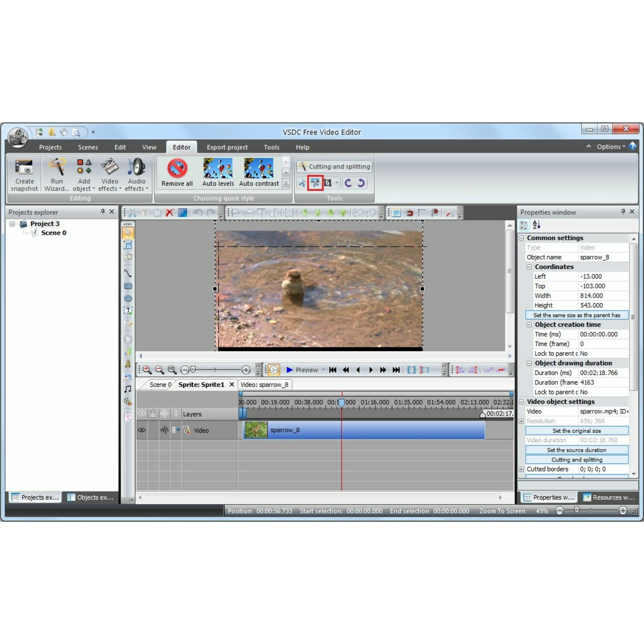The image size is (644, 644).
Task: Open the Export project tab
Action: [227, 147]
